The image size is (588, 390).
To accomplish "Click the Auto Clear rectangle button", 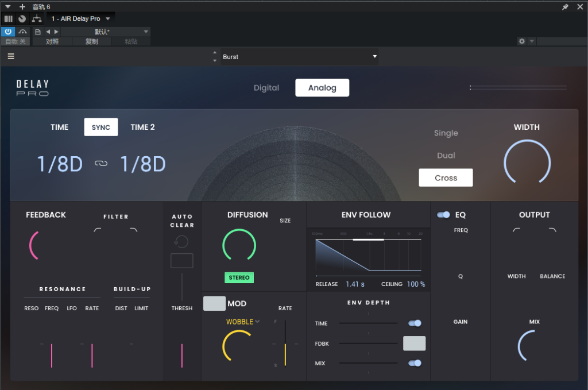I will (x=182, y=261).
